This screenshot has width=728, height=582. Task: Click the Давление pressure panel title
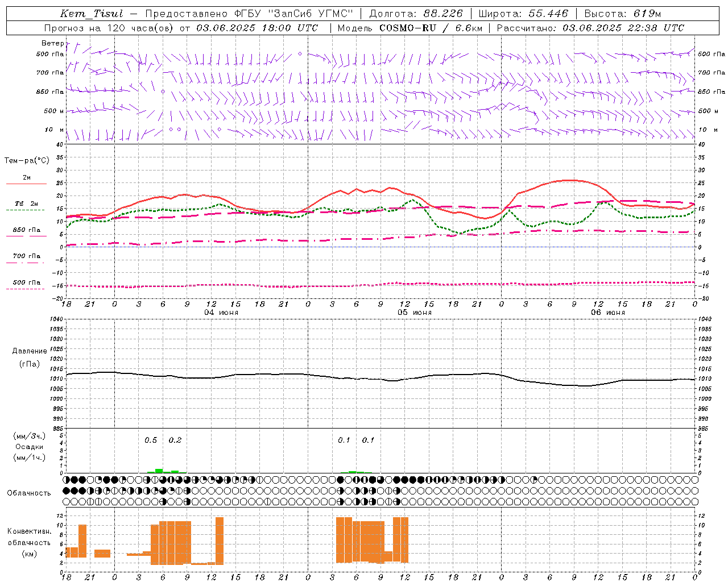click(x=30, y=351)
